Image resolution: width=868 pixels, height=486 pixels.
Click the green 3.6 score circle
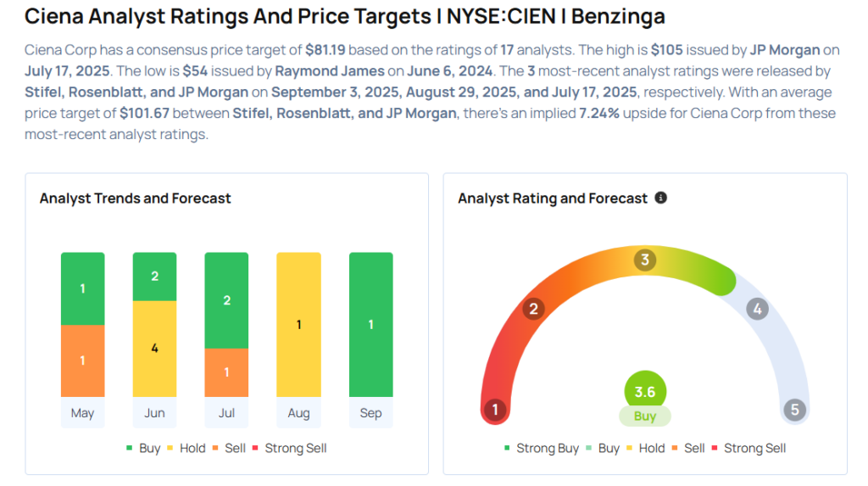tap(645, 392)
